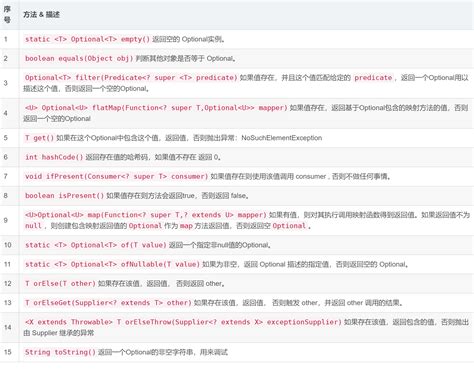Click 'static <T> Optional<T> of(T value)' code

[95, 245]
